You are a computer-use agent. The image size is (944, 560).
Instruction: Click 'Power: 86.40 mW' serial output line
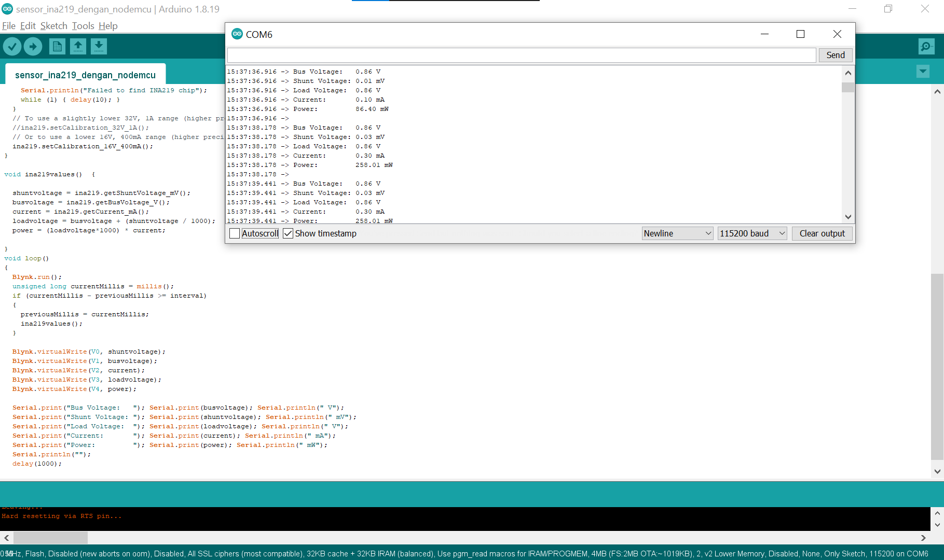point(308,109)
